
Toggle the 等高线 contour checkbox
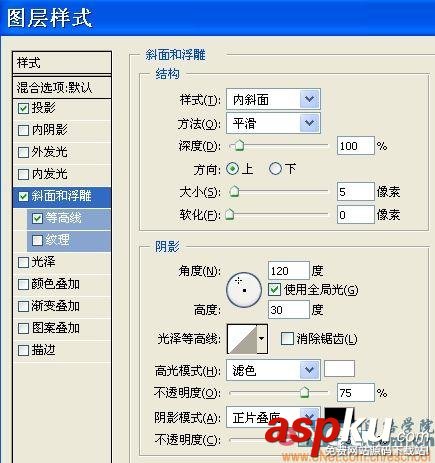[x=37, y=218]
